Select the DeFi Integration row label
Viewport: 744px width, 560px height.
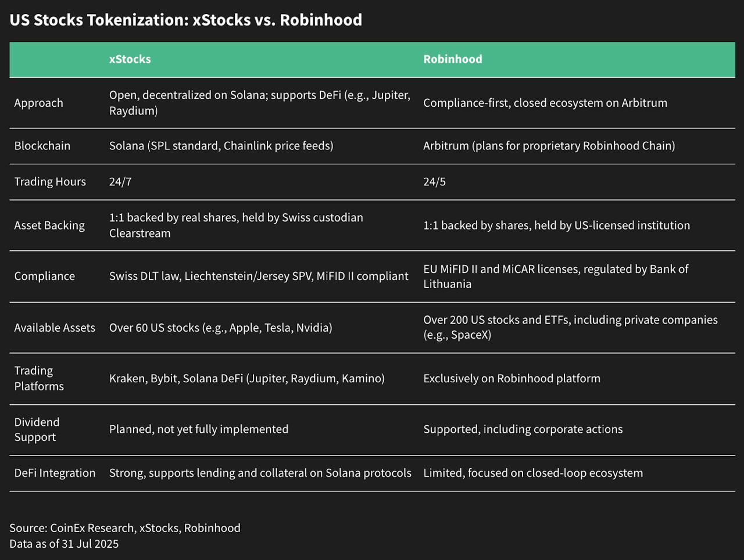click(55, 473)
